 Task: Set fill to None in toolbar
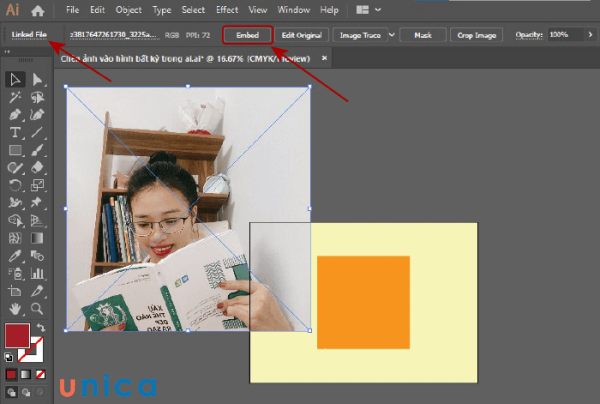tap(41, 375)
